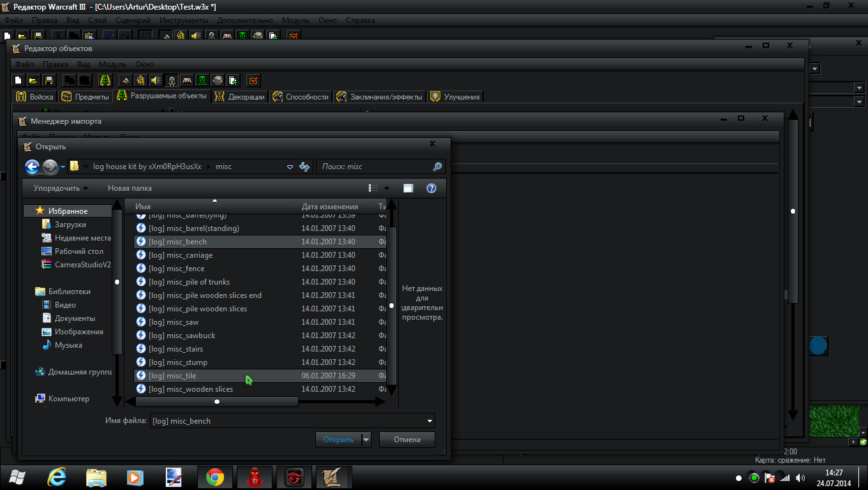Select file '[log] misc_saw'
Image resolution: width=868 pixels, height=490 pixels.
(260, 322)
